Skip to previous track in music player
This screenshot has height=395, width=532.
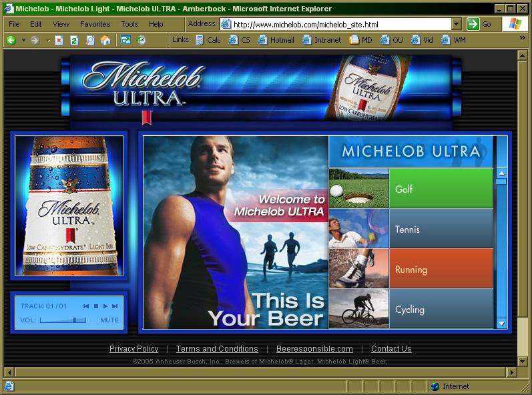(x=85, y=306)
